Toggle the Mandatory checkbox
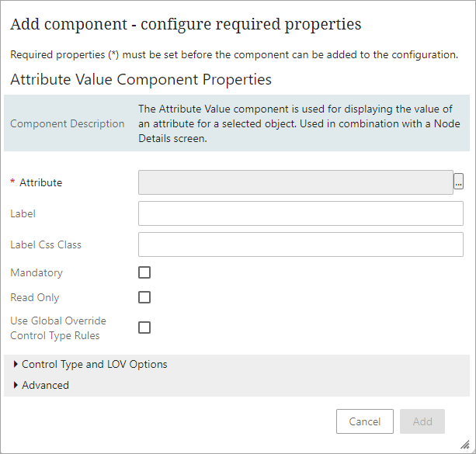The width and height of the screenshot is (476, 454). tap(144, 272)
